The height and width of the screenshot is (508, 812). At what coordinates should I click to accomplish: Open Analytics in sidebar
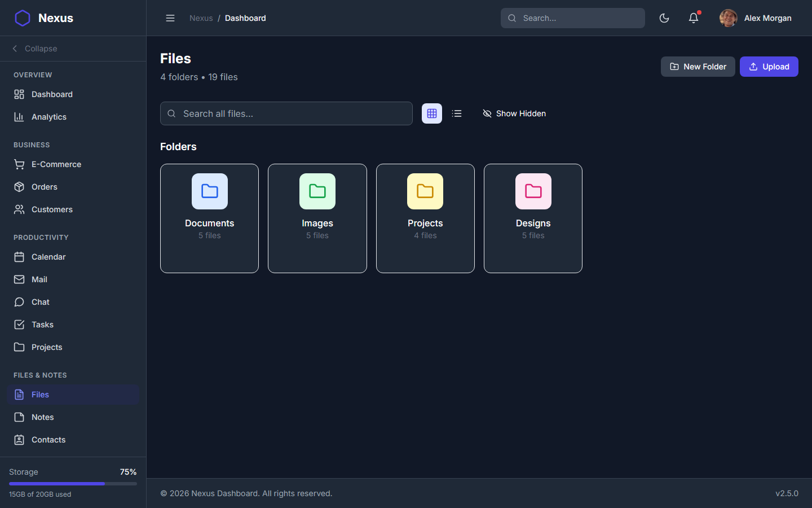(73, 117)
